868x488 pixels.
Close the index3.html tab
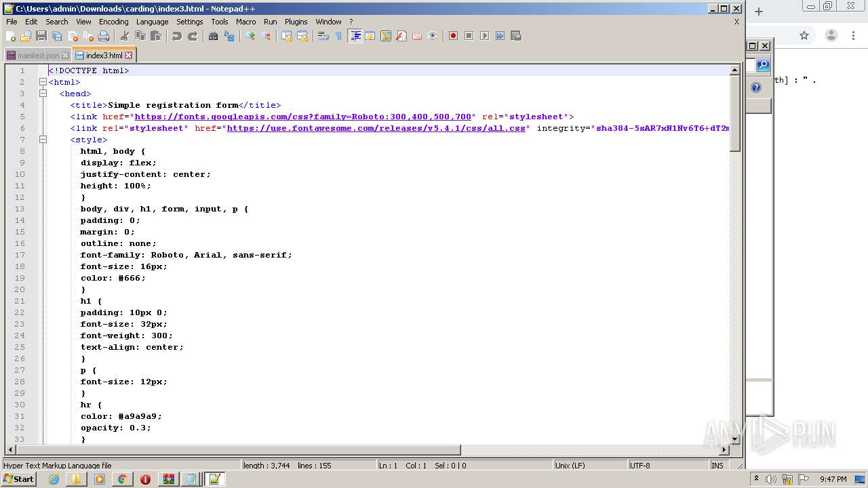[x=128, y=56]
